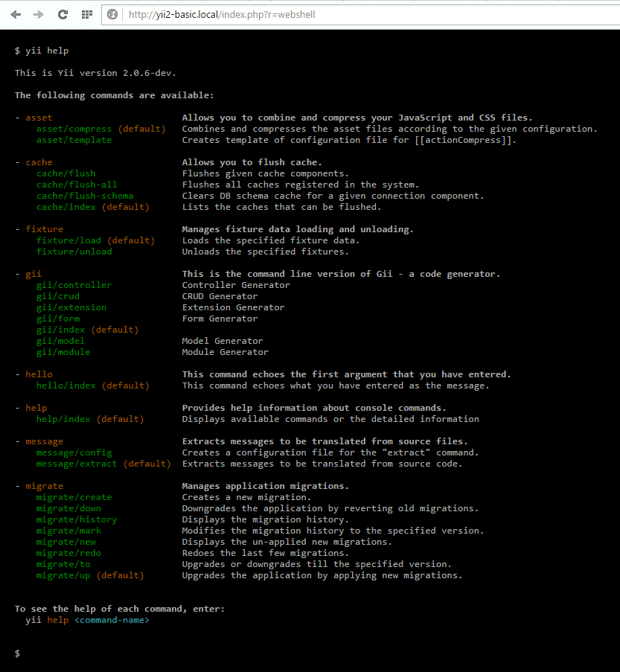620x672 pixels.
Task: Click the 'hello' command group name
Action: pos(39,374)
